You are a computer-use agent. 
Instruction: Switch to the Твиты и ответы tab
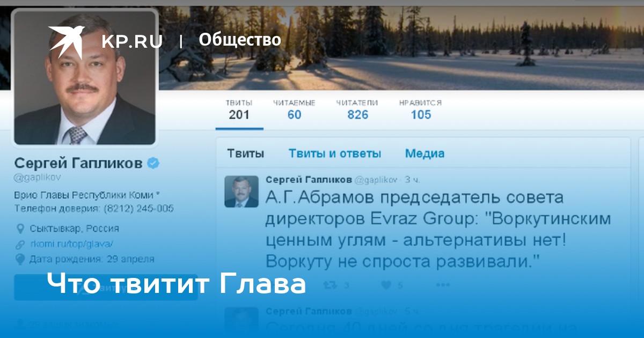point(335,153)
